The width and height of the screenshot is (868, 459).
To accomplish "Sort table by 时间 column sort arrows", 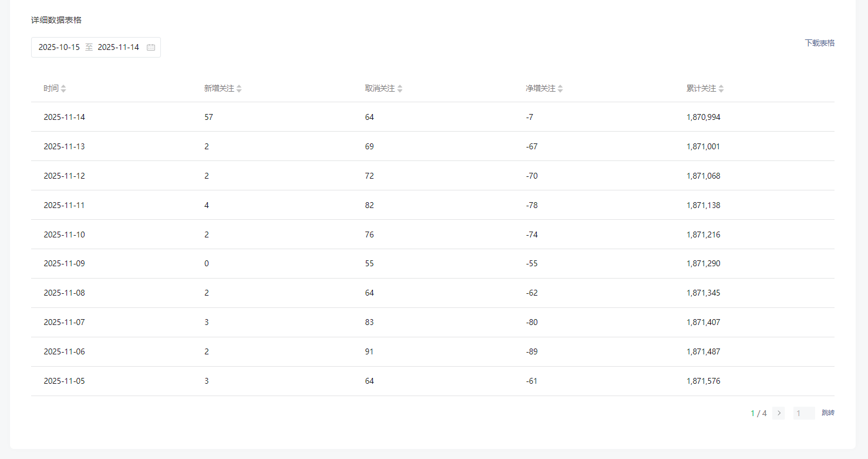I will point(63,89).
